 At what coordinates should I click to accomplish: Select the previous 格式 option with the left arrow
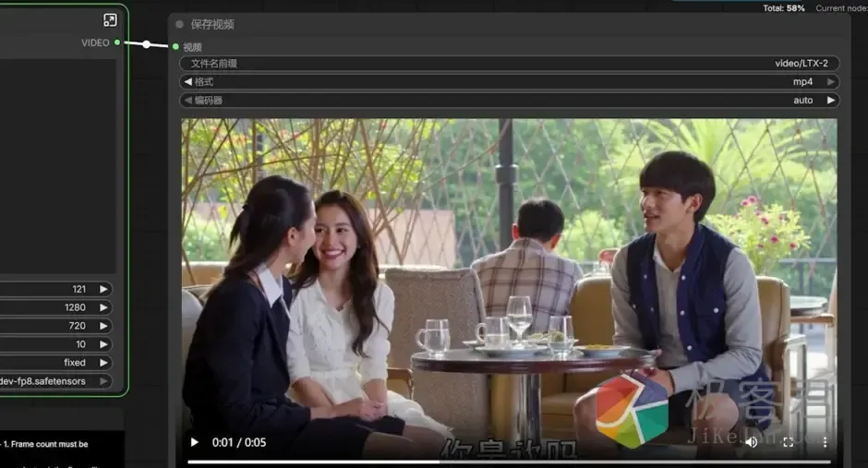coord(187,82)
